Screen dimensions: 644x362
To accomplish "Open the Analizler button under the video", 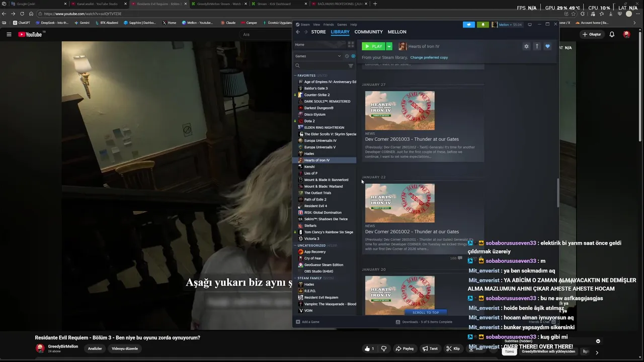I will 95,348.
